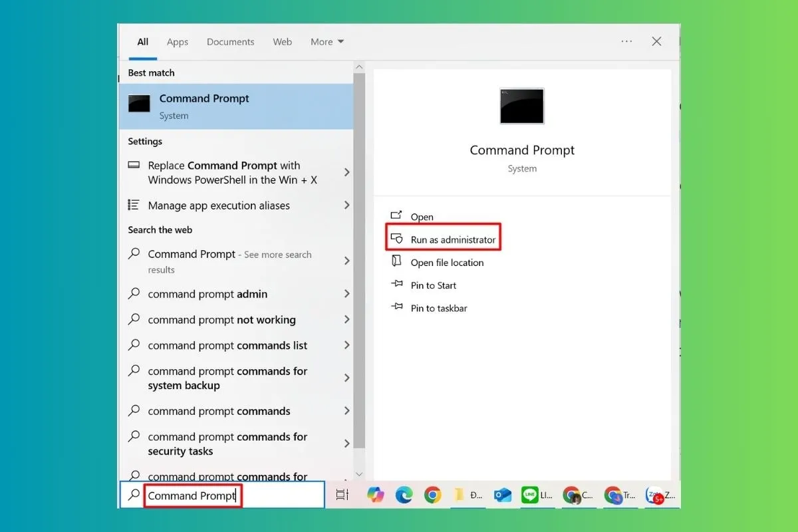Switch to the Apps search tab
The width and height of the screenshot is (798, 532).
(x=178, y=42)
